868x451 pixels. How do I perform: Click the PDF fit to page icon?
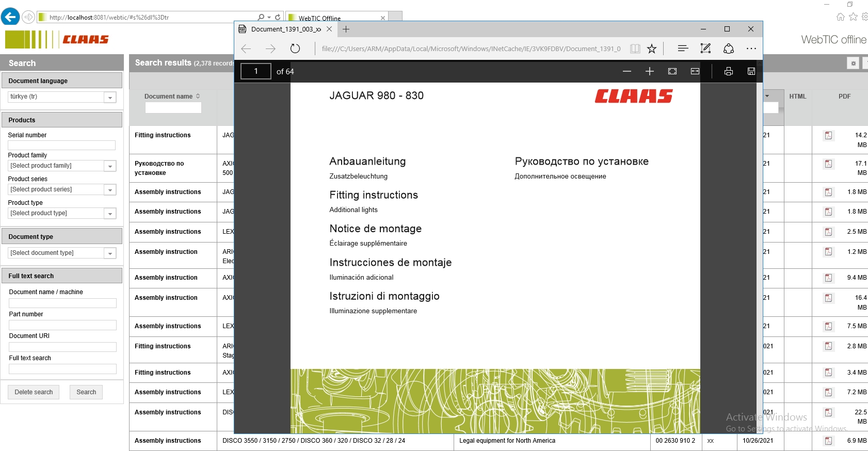[x=672, y=71]
